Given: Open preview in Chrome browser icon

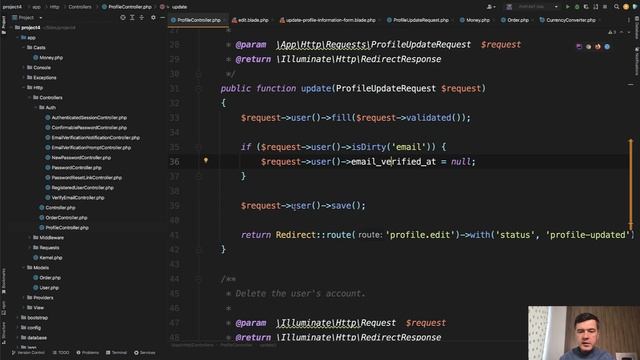Looking at the screenshot, I should 588,47.
